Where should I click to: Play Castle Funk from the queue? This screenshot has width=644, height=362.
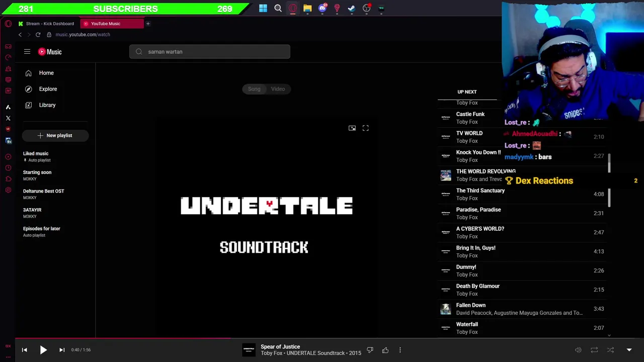(x=522, y=118)
